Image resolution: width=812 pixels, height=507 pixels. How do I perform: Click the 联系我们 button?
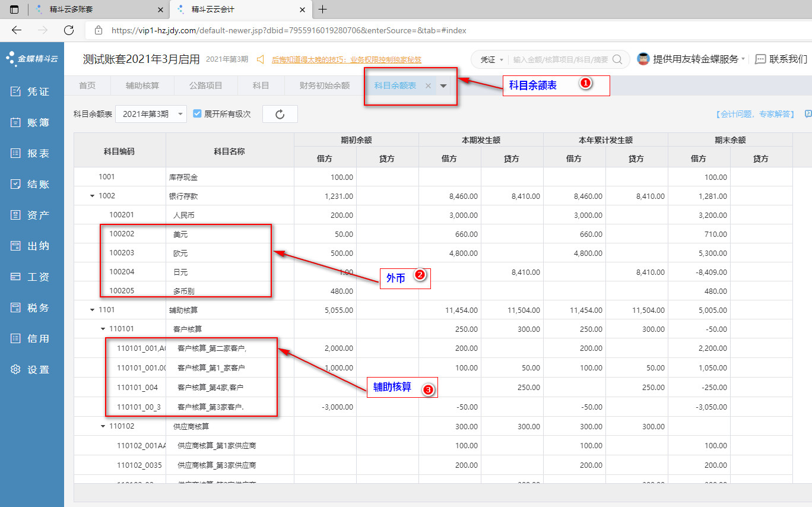pos(781,59)
